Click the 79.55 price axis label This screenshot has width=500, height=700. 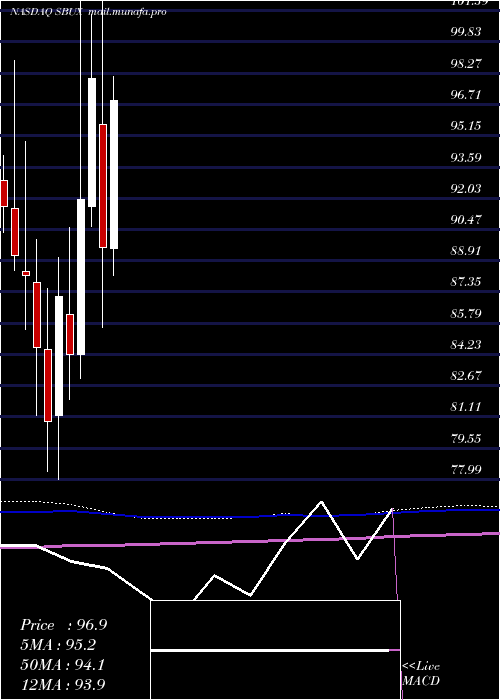point(466,438)
